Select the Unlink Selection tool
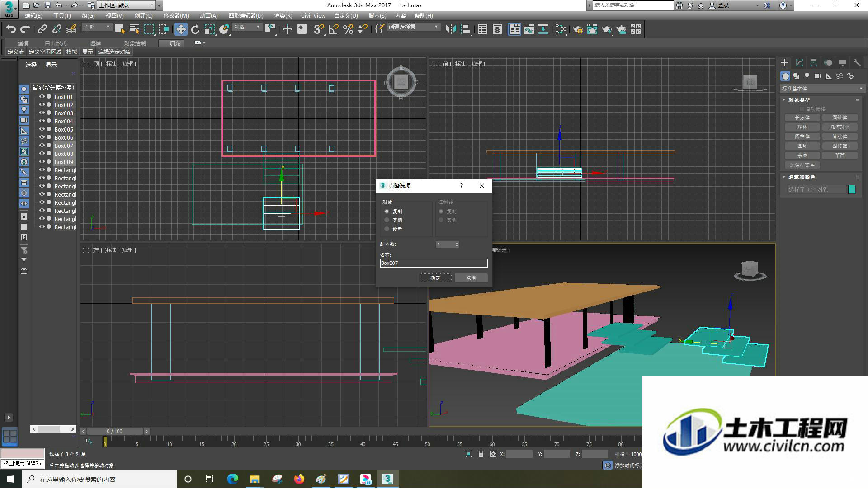 (x=57, y=29)
